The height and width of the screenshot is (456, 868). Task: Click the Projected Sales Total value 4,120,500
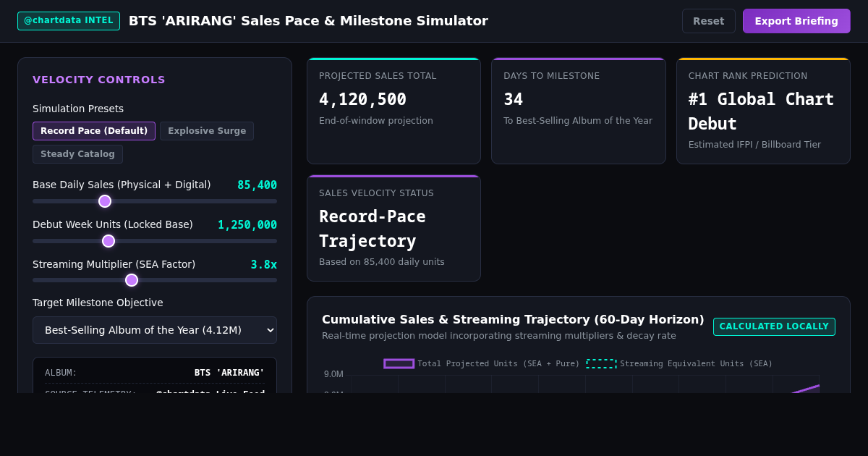tap(362, 99)
